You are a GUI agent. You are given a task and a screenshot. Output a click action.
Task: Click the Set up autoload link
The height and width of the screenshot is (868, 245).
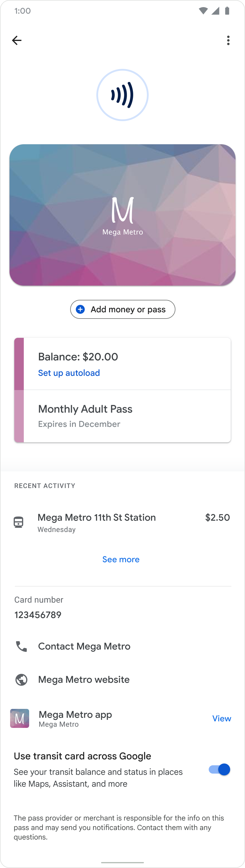click(x=69, y=373)
